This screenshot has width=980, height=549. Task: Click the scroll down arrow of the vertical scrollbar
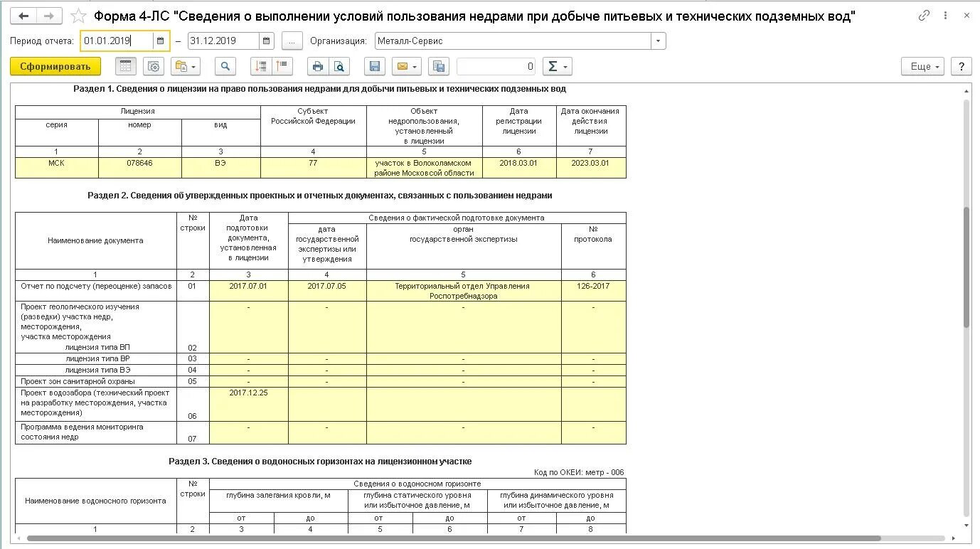pos(966,526)
